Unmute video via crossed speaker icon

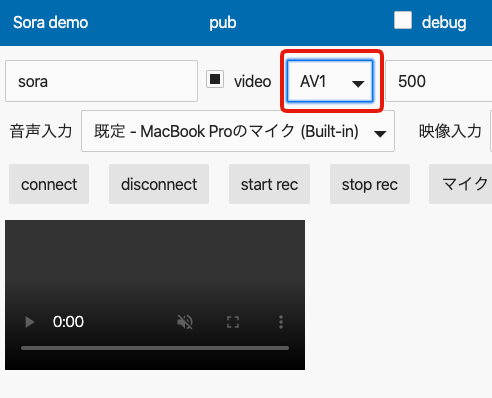tap(185, 322)
